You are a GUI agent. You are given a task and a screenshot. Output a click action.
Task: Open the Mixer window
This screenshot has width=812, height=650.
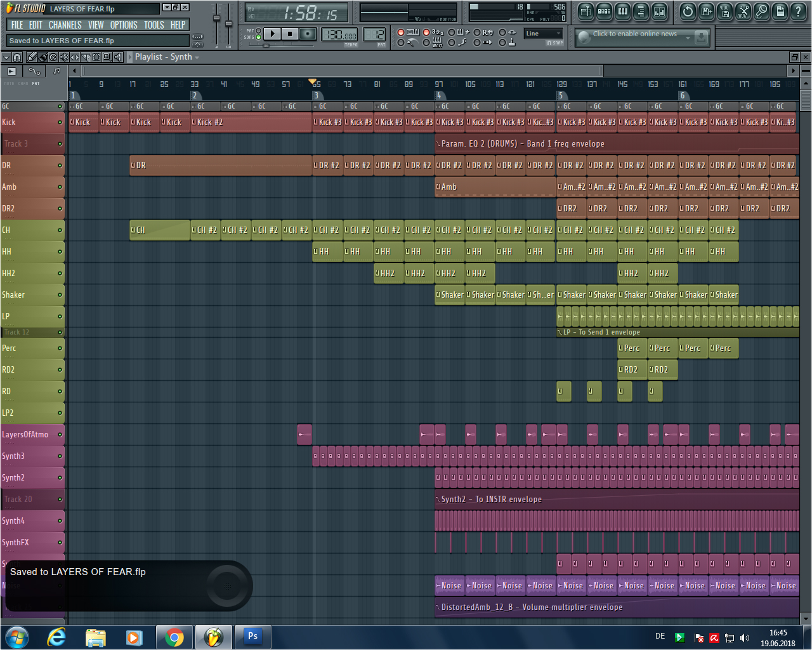(660, 11)
